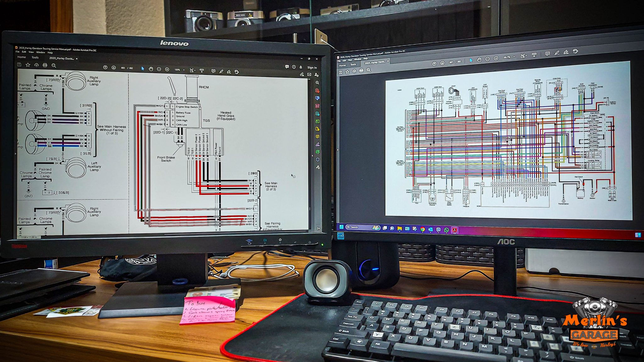
Task: Print the document from left Acrobat window
Action: pyautogui.click(x=45, y=65)
